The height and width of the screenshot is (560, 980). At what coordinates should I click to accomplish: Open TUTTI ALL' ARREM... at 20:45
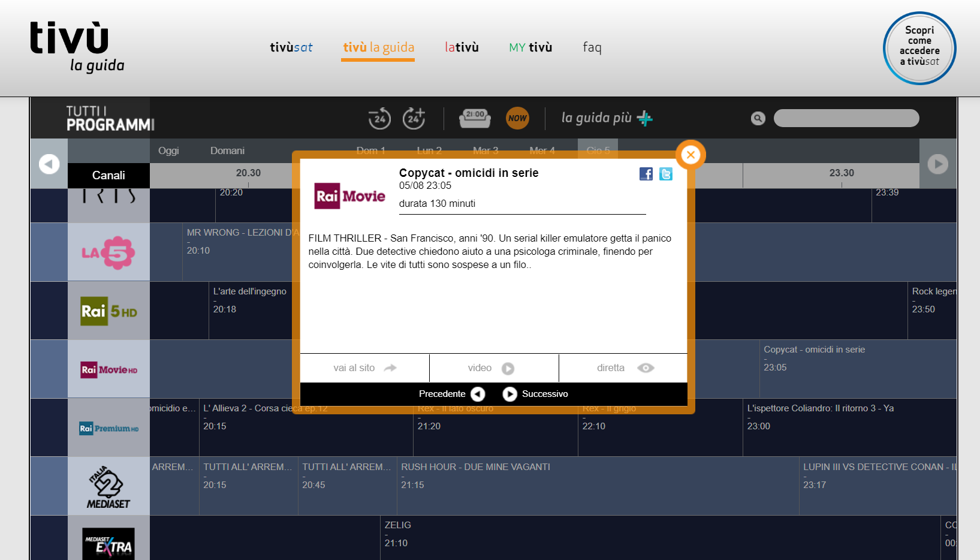348,486
